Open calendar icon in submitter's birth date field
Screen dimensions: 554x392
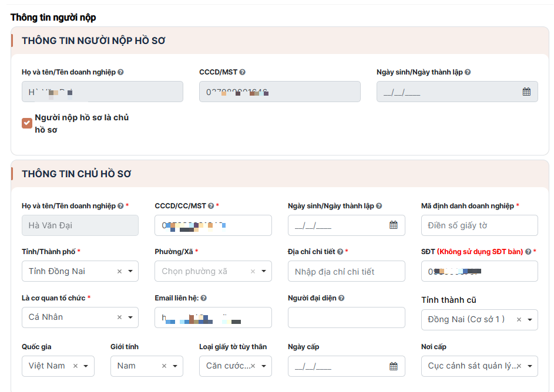click(x=526, y=92)
